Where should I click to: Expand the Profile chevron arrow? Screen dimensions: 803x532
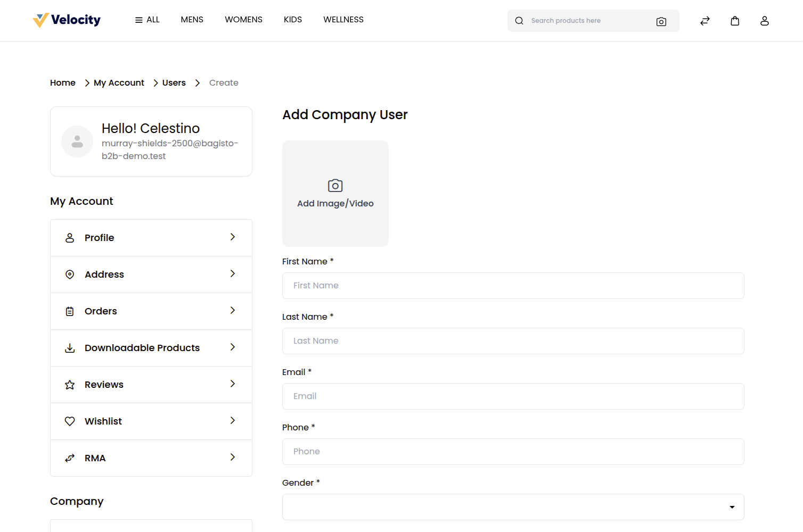click(x=233, y=237)
